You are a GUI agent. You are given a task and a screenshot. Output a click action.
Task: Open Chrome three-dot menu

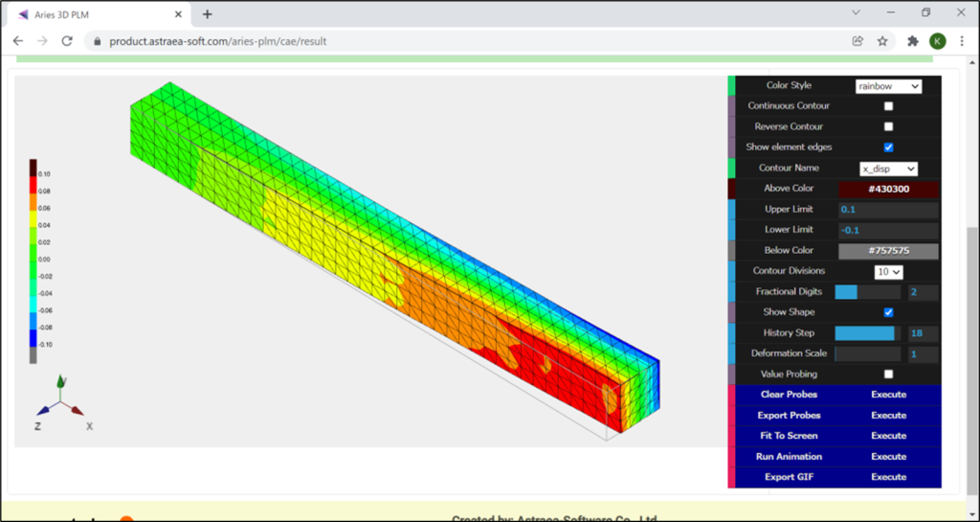(x=963, y=41)
